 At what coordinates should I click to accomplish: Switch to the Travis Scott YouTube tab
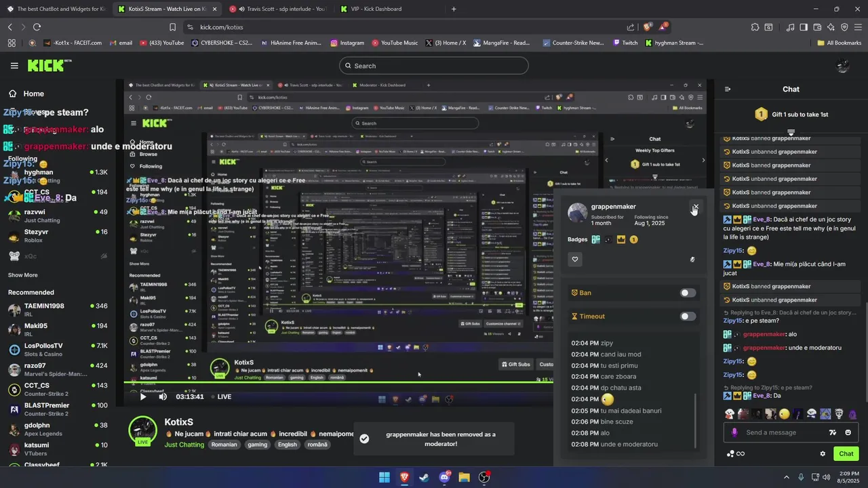click(278, 9)
